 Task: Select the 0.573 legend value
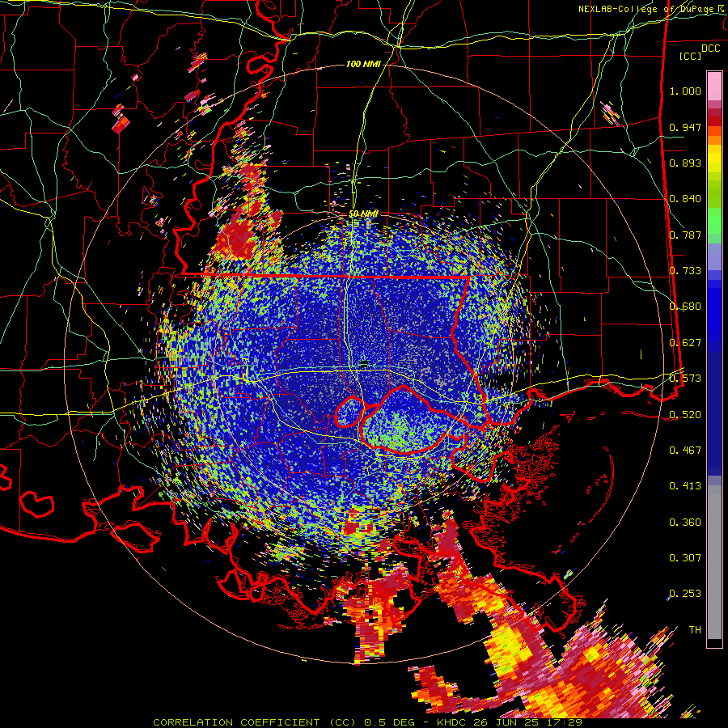coord(685,379)
